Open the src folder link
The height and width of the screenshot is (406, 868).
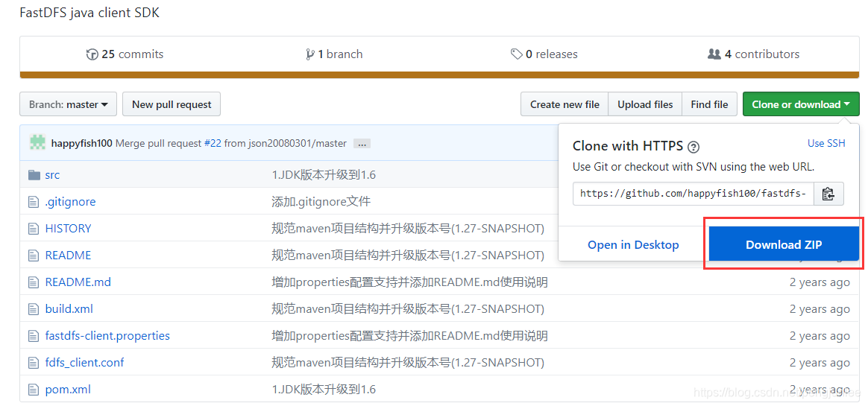pyautogui.click(x=53, y=175)
